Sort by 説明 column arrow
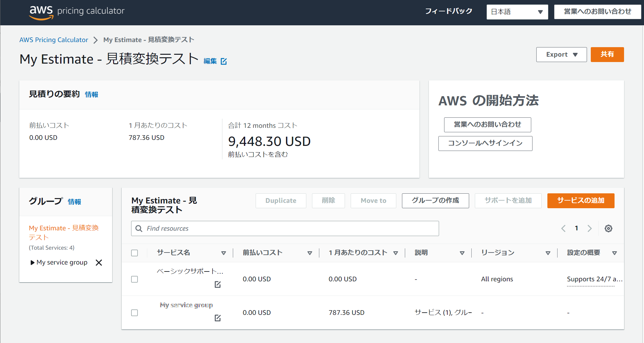Screen dimensions: 644x343 click(462, 253)
